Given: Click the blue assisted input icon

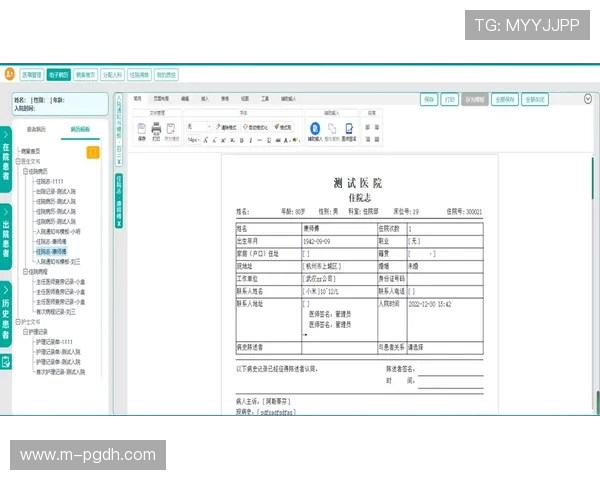Looking at the screenshot, I should point(315,128).
